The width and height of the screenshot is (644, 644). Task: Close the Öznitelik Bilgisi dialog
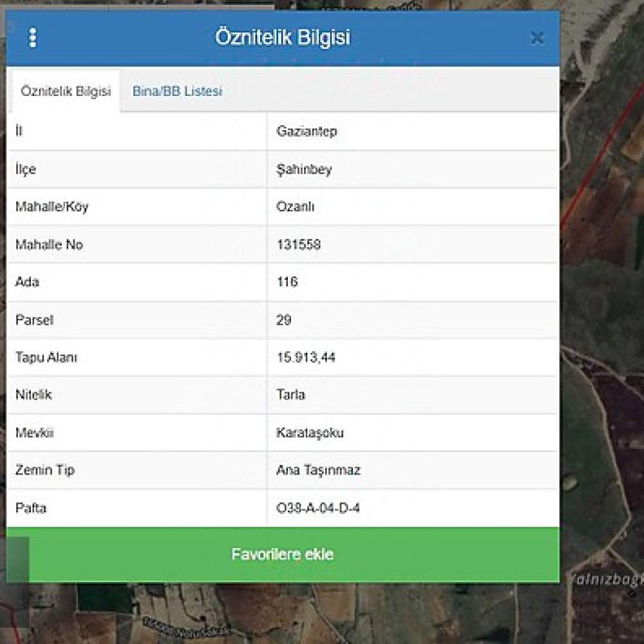point(537,38)
